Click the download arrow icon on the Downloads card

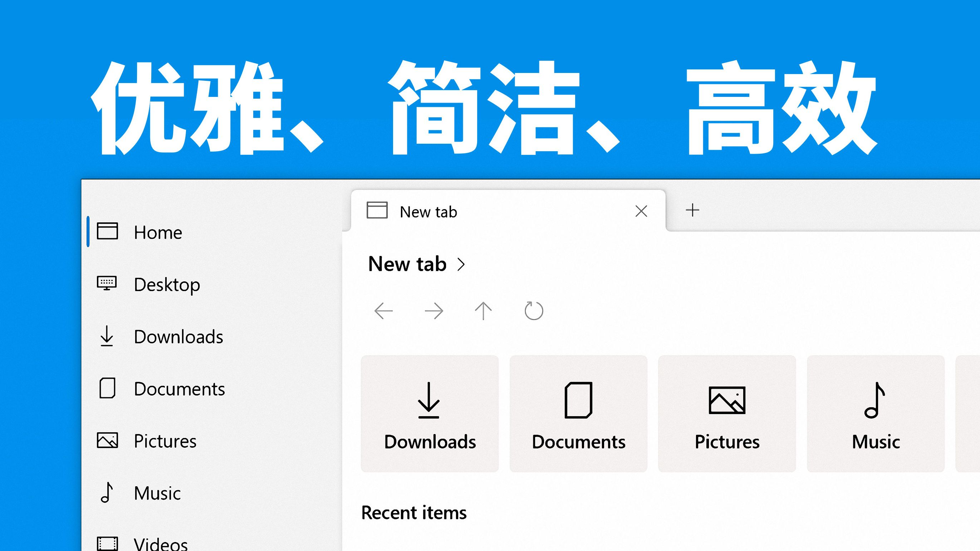pos(429,400)
